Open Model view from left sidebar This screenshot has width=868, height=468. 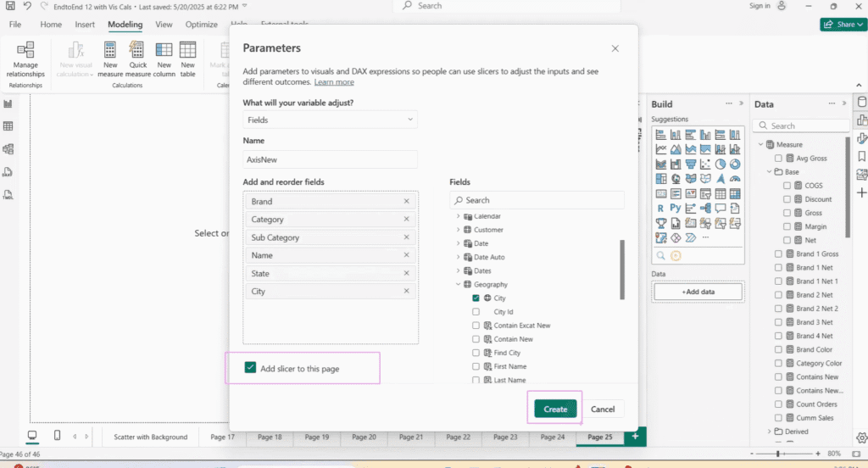tap(8, 149)
